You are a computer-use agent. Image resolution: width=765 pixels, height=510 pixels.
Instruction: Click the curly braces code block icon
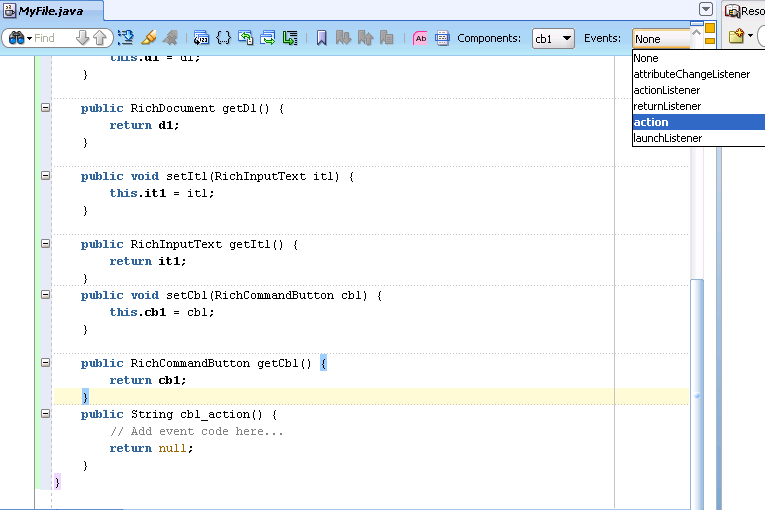tap(223, 38)
